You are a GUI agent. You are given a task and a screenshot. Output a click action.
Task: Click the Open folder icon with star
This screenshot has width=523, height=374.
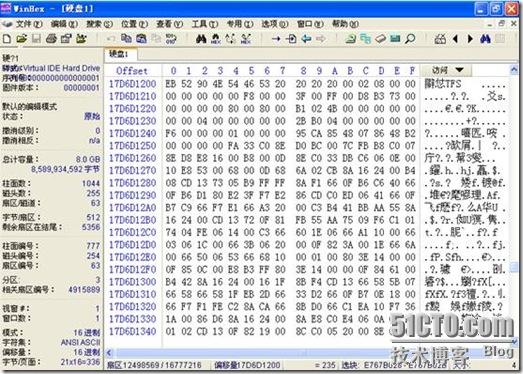(x=81, y=39)
